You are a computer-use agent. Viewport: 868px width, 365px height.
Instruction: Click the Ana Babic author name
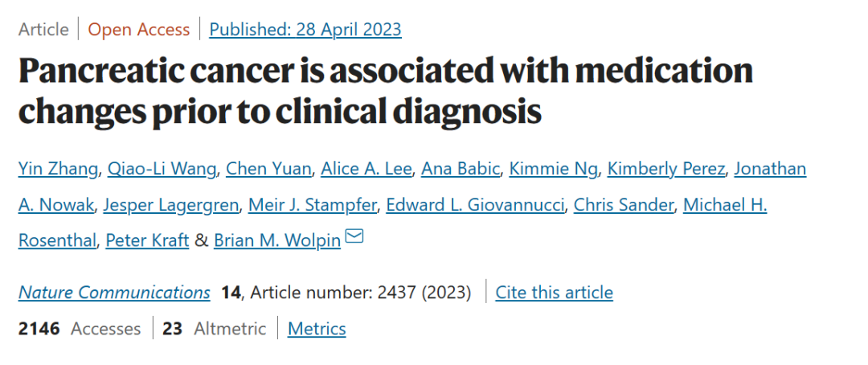click(x=460, y=169)
